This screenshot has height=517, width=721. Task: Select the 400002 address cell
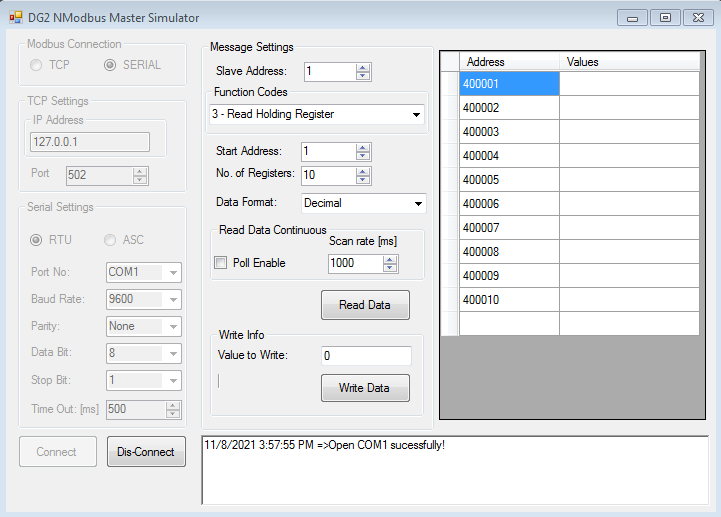pyautogui.click(x=509, y=108)
